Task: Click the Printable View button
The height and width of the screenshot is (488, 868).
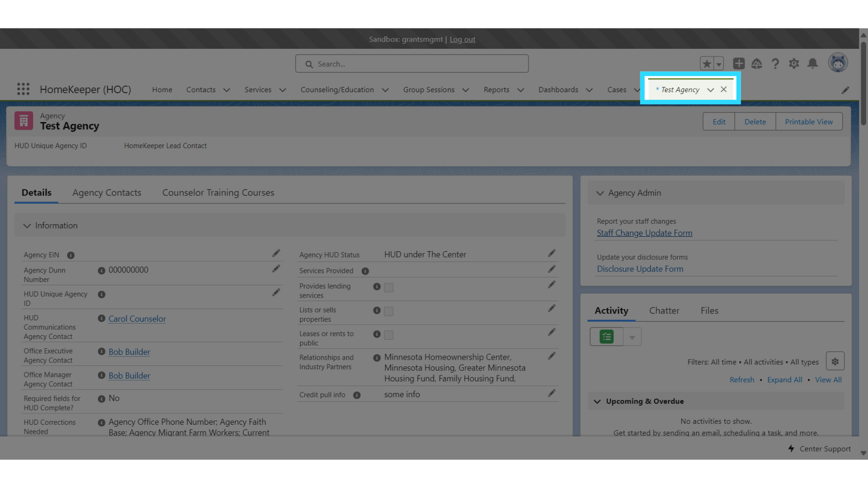Action: coord(808,122)
